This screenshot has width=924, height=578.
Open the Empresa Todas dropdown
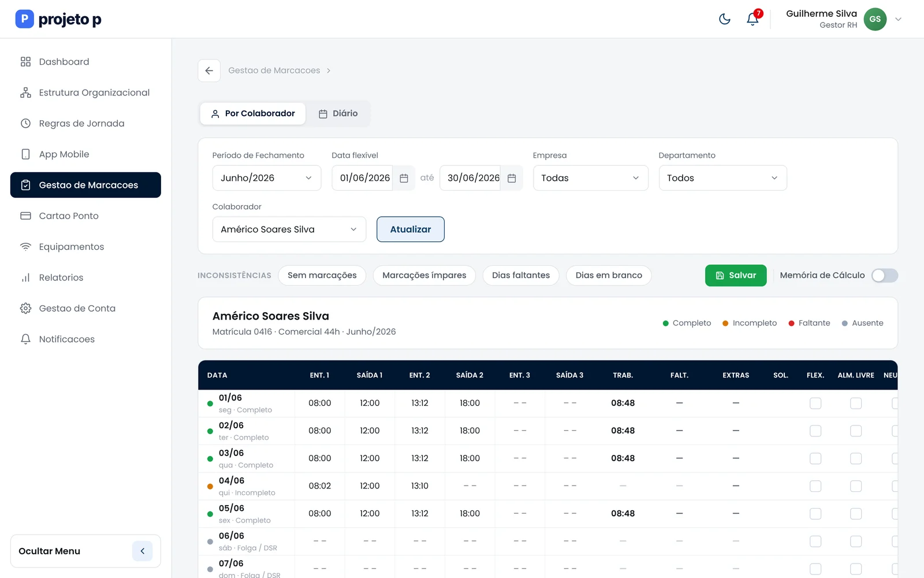590,178
